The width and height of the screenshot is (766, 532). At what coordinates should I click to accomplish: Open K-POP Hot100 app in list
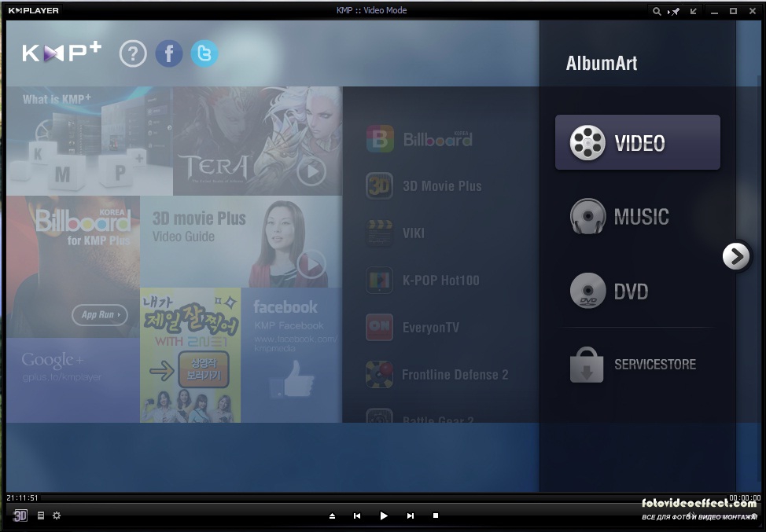[423, 281]
